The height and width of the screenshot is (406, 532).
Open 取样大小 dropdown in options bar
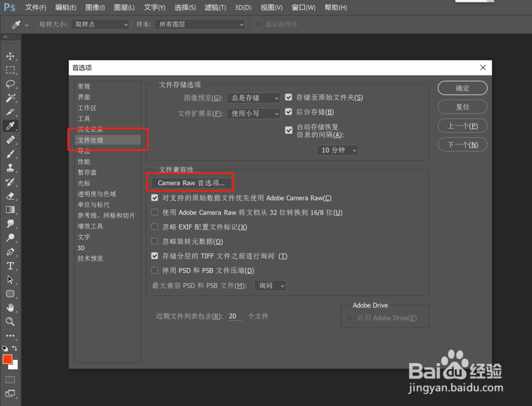coord(100,24)
